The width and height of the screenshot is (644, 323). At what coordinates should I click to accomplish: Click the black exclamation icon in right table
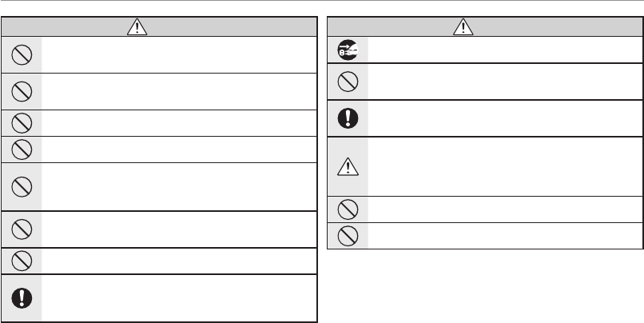(x=348, y=118)
